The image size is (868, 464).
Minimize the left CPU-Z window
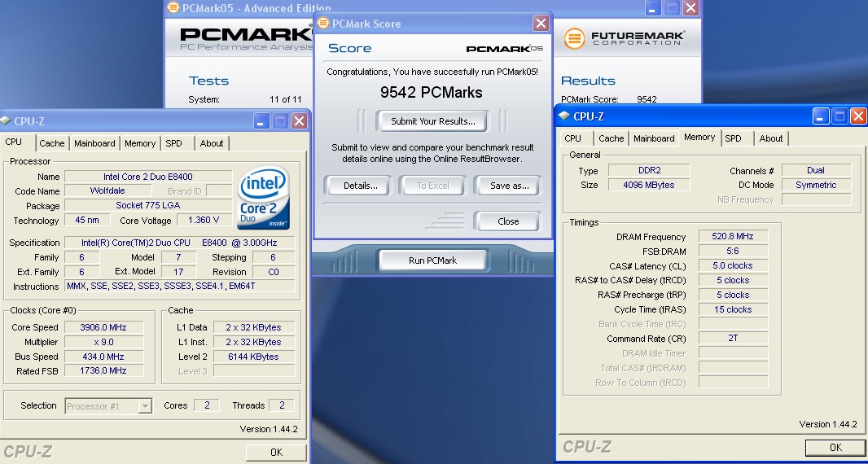[262, 120]
